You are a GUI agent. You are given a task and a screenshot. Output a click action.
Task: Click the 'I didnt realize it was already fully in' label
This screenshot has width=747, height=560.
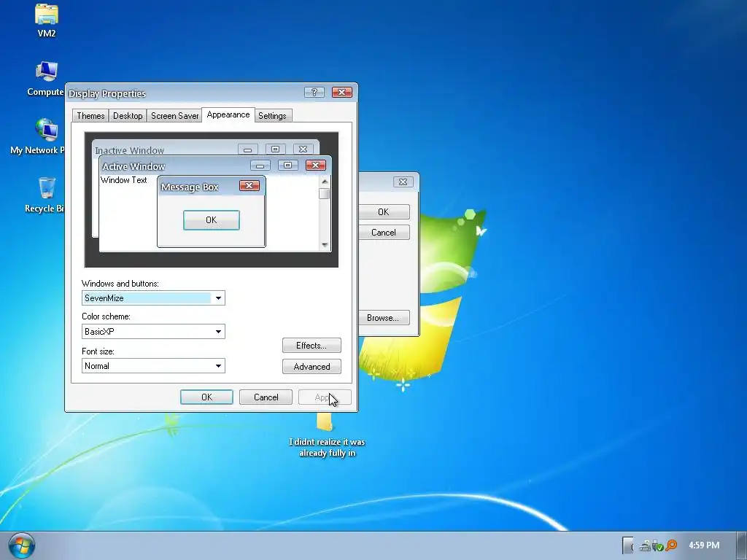coord(327,448)
